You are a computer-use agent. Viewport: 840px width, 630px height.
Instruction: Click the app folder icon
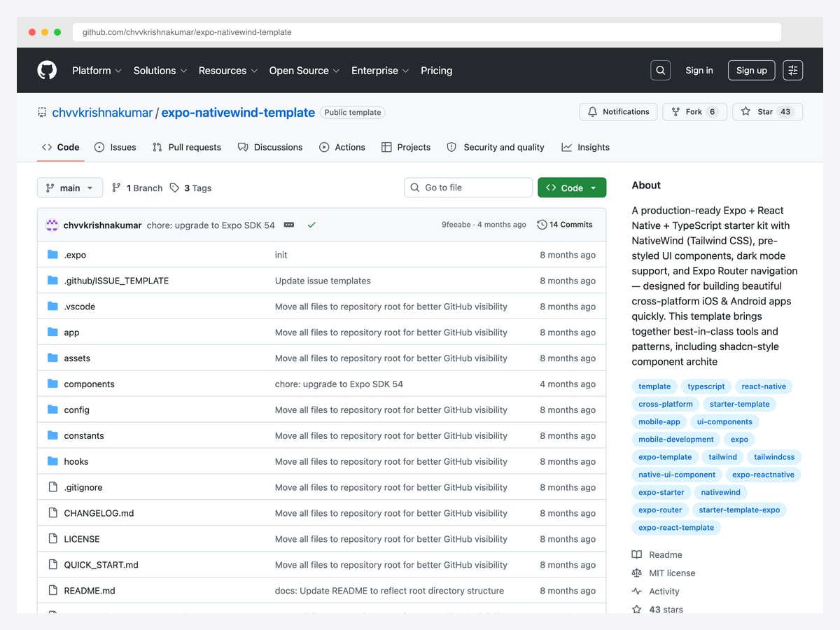pos(52,332)
